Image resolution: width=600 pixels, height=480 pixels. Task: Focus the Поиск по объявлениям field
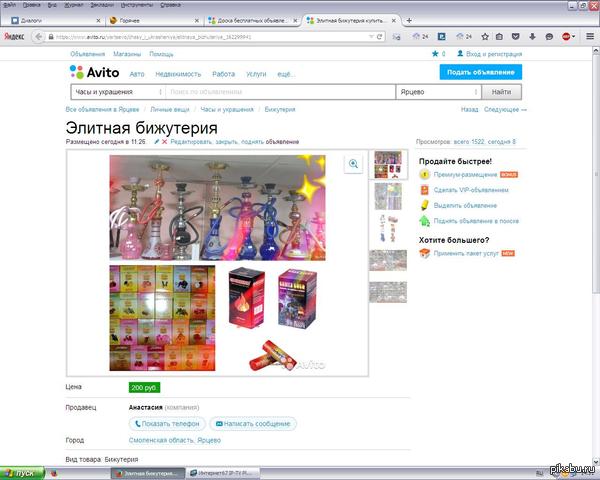click(280, 92)
